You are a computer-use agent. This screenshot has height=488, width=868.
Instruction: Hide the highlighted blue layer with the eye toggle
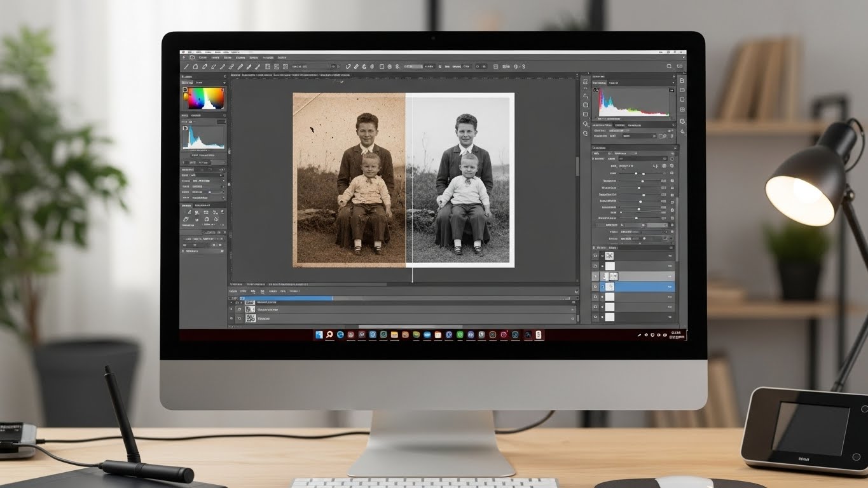tap(602, 287)
